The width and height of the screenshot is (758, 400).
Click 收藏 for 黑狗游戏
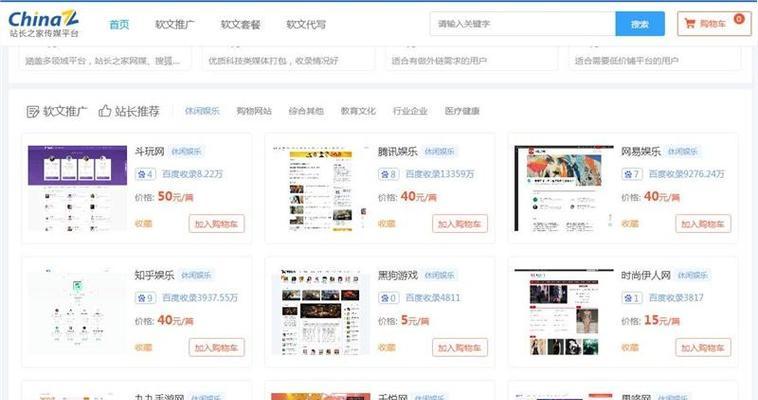click(x=386, y=347)
